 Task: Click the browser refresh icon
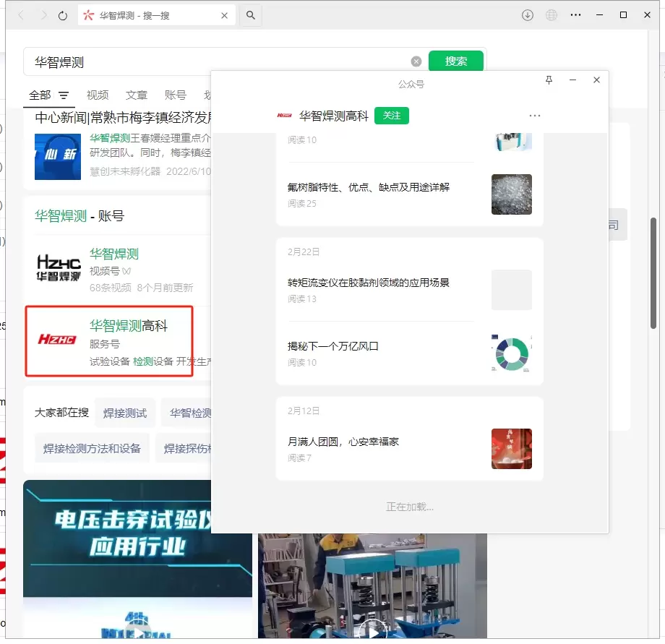(63, 15)
